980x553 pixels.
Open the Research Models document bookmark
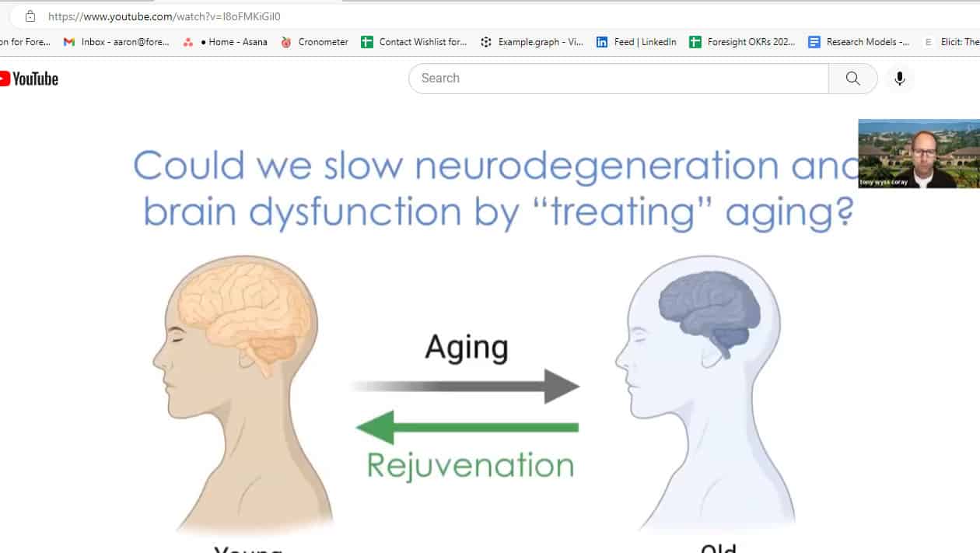(859, 42)
